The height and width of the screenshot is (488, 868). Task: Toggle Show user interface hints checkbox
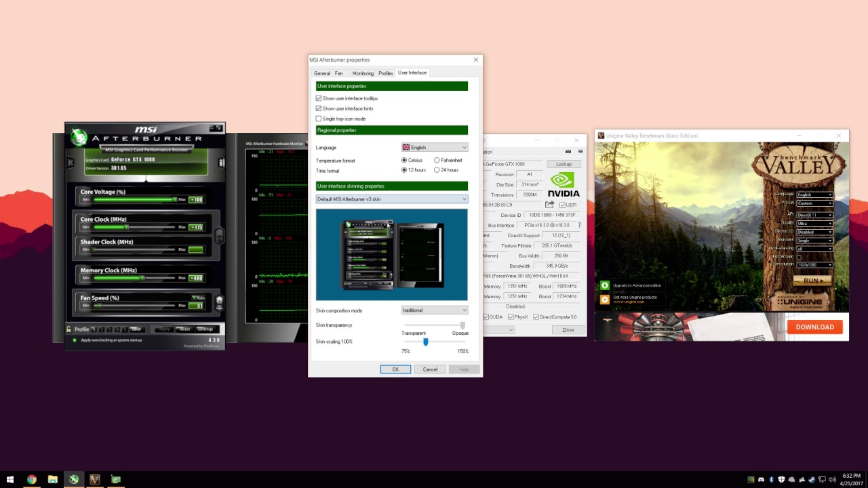(319, 108)
